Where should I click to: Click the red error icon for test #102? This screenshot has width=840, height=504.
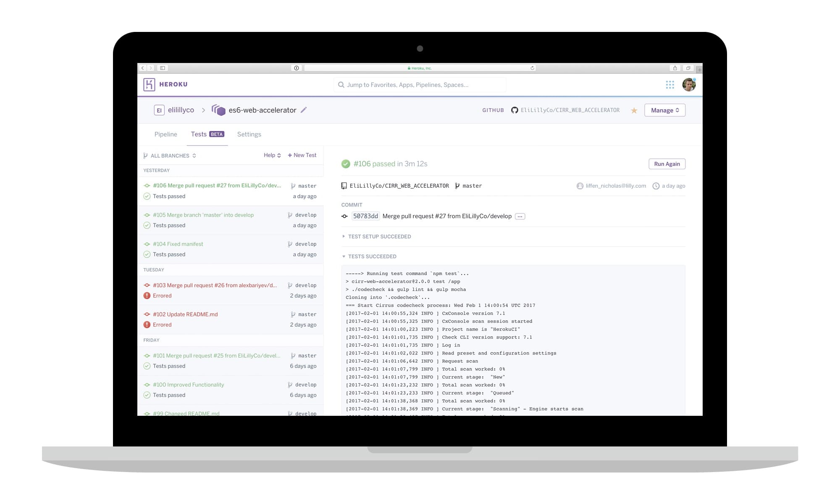click(x=147, y=325)
